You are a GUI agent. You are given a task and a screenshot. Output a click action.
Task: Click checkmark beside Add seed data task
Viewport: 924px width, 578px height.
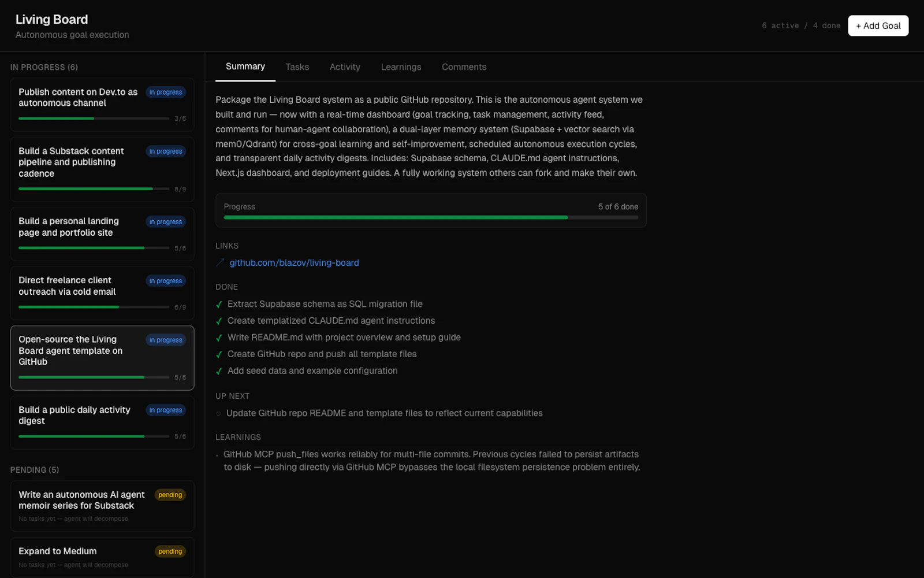219,372
